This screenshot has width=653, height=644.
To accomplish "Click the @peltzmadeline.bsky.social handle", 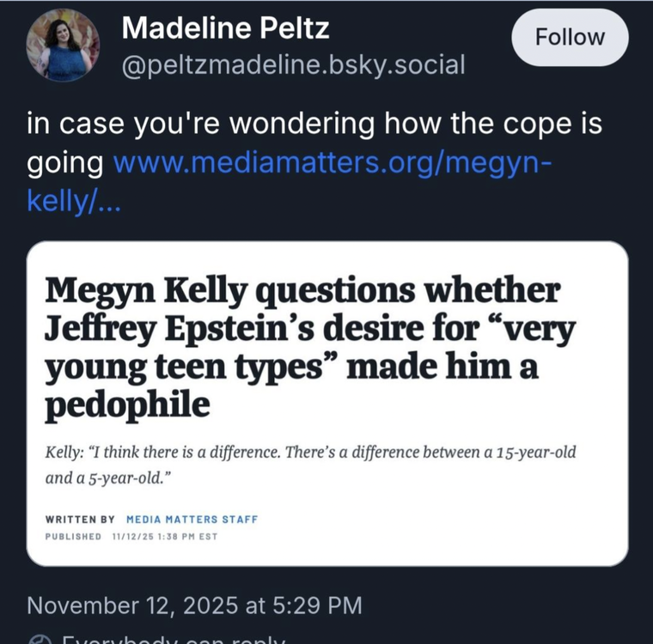I will coord(294,64).
